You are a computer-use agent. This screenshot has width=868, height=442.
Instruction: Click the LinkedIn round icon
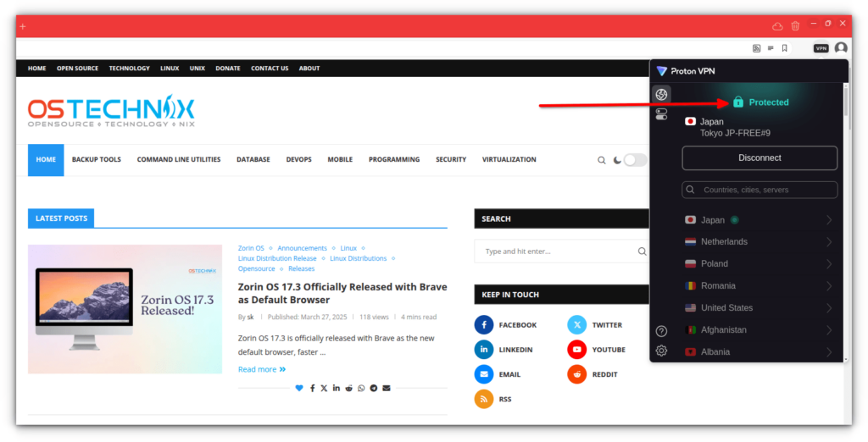point(483,350)
